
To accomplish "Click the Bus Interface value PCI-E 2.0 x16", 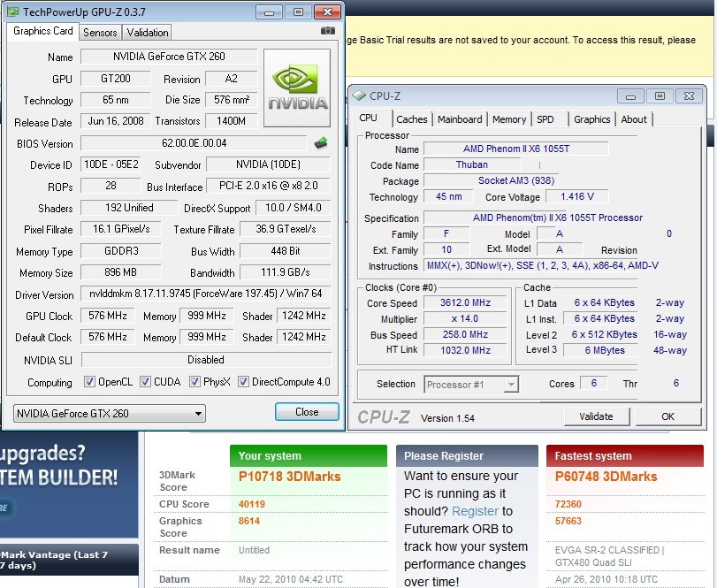I will coord(269,186).
